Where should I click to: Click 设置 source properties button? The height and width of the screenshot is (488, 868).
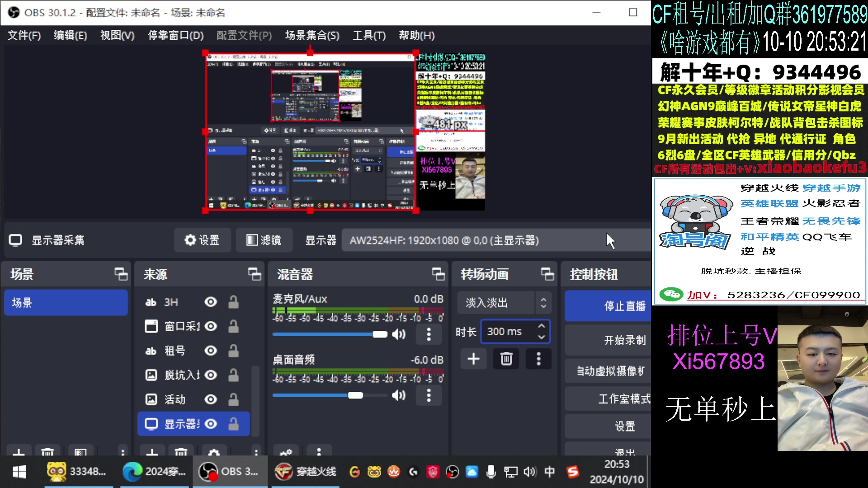(202, 240)
